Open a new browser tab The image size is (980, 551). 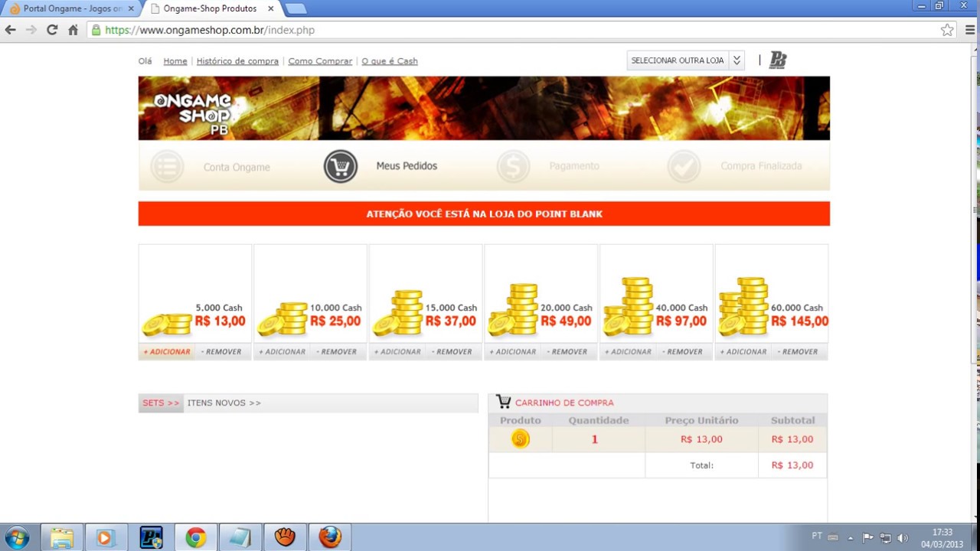(x=296, y=8)
